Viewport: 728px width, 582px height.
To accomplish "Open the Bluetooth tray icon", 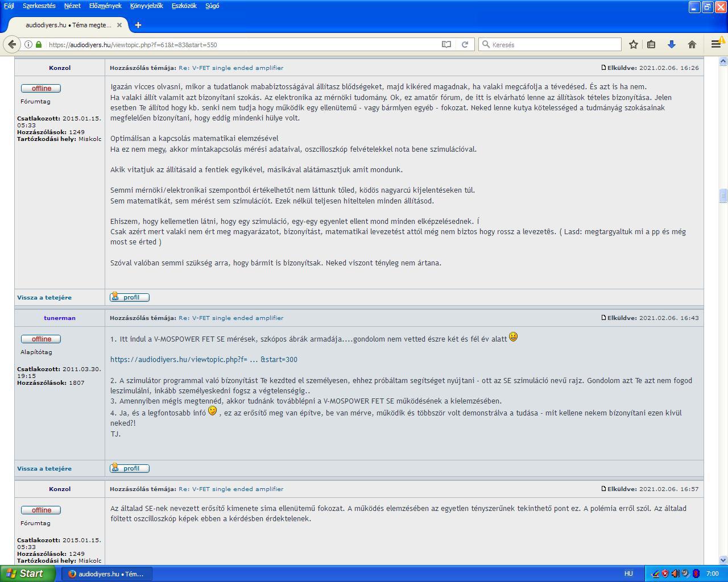I will pos(696,573).
